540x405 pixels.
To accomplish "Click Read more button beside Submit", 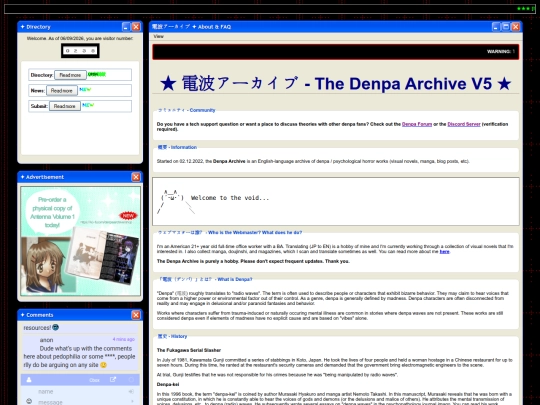I will pyautogui.click(x=65, y=106).
